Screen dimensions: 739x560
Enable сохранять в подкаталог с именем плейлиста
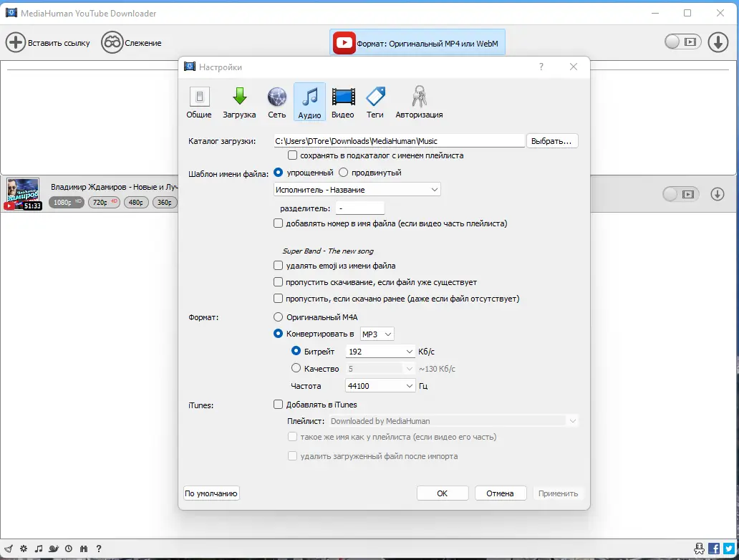tap(292, 155)
